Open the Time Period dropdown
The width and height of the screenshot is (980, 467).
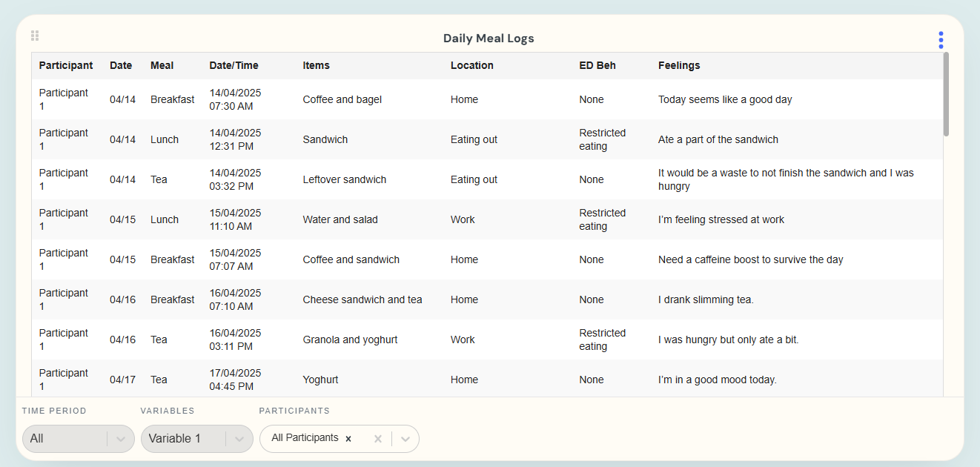coord(120,439)
